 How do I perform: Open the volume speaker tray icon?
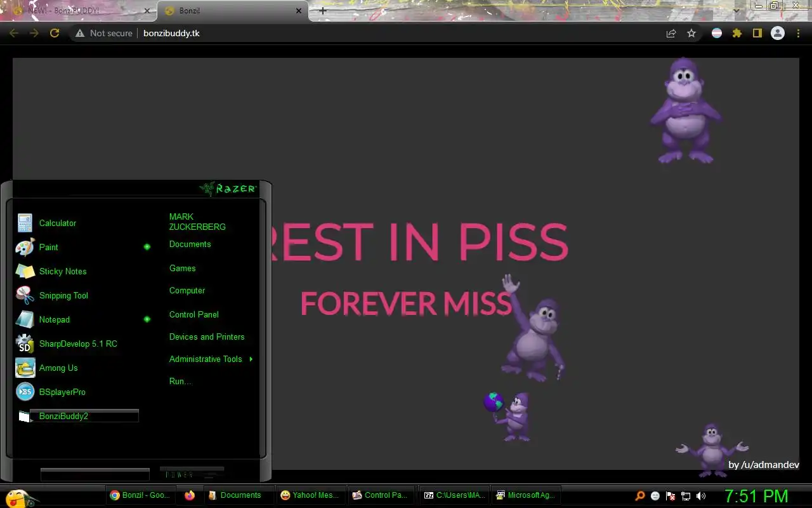pos(701,496)
